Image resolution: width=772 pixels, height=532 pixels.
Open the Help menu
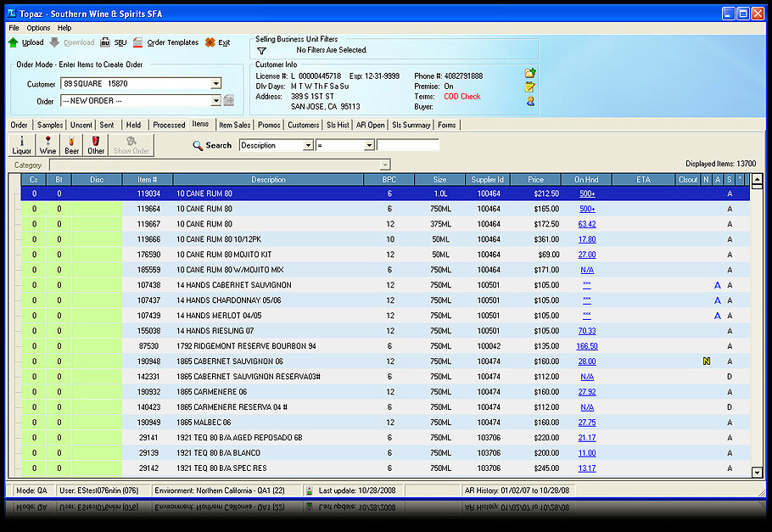click(64, 28)
